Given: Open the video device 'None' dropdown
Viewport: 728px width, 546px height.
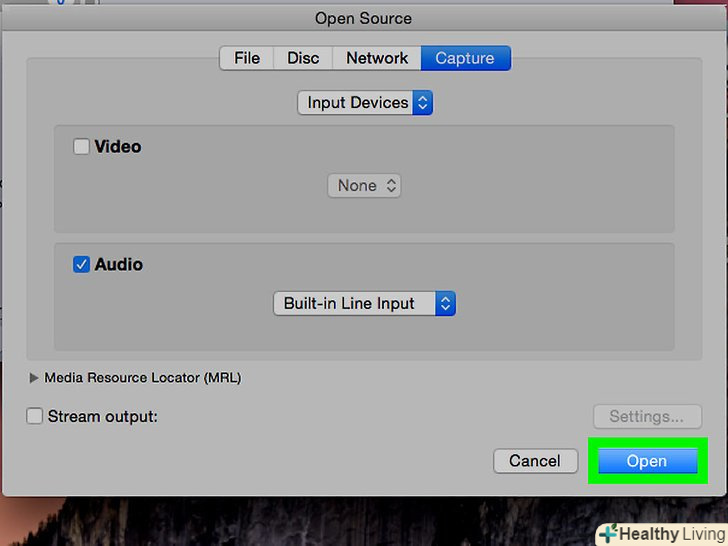Looking at the screenshot, I should [x=364, y=186].
